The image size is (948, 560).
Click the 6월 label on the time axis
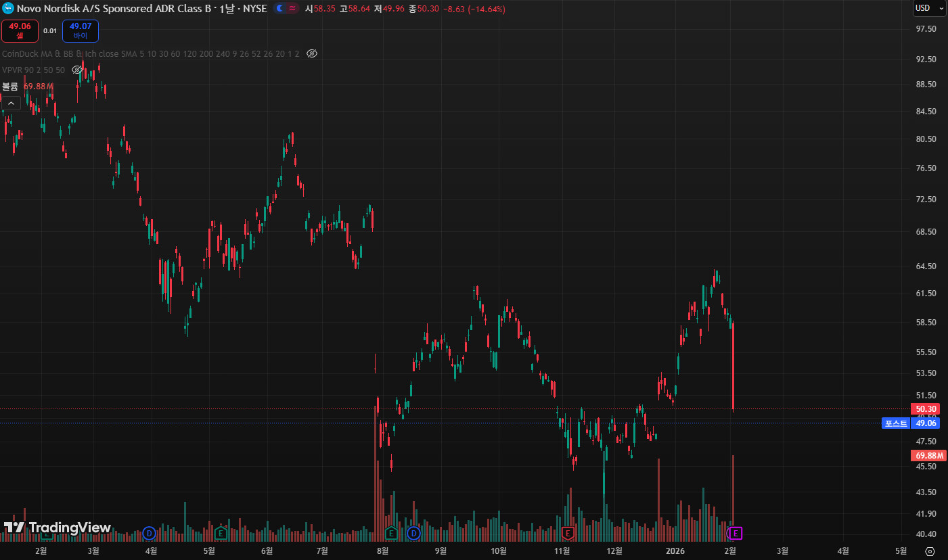[267, 551]
